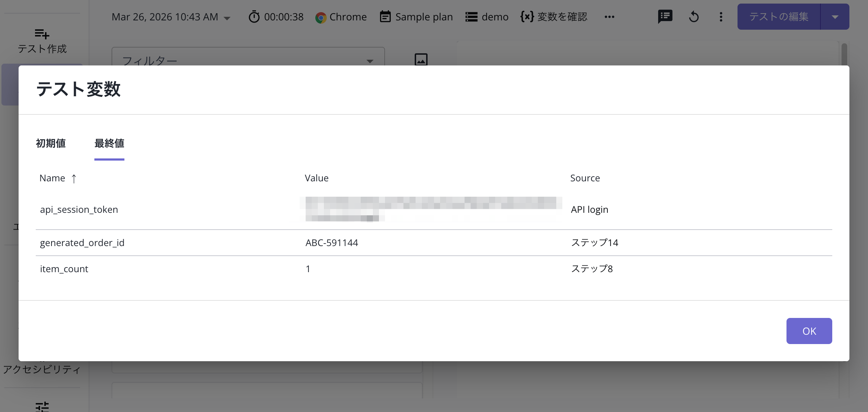
Task: Switch to the 初期値 tab
Action: pos(51,143)
